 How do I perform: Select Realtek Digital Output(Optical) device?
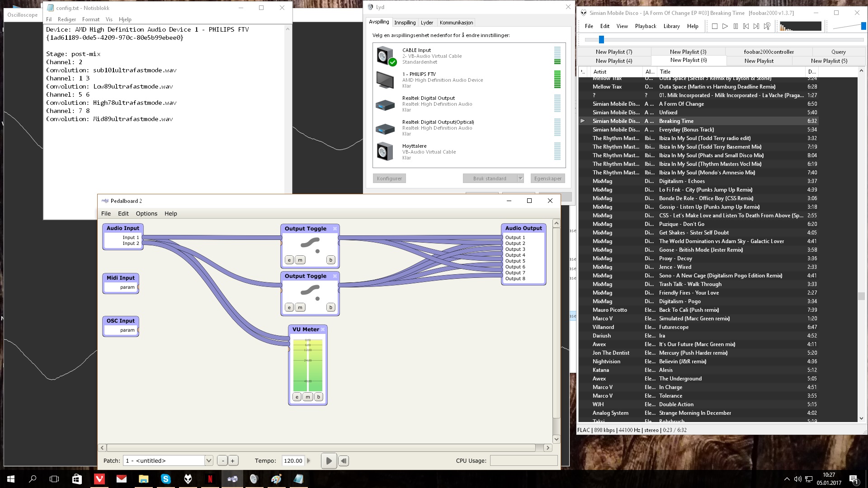[x=468, y=128]
